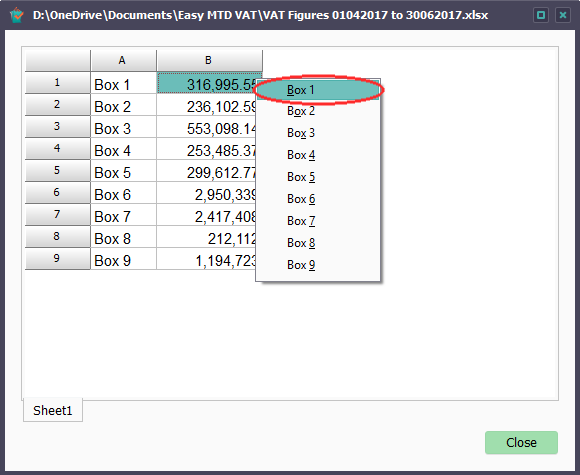The image size is (580, 475).
Task: Choose Box 2 from context menu
Action: tap(318, 111)
